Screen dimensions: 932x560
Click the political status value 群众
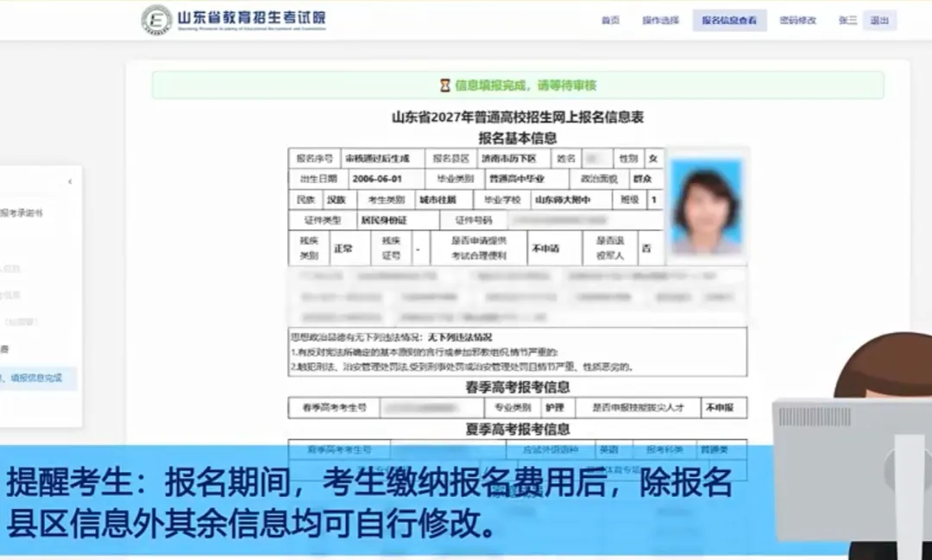643,179
